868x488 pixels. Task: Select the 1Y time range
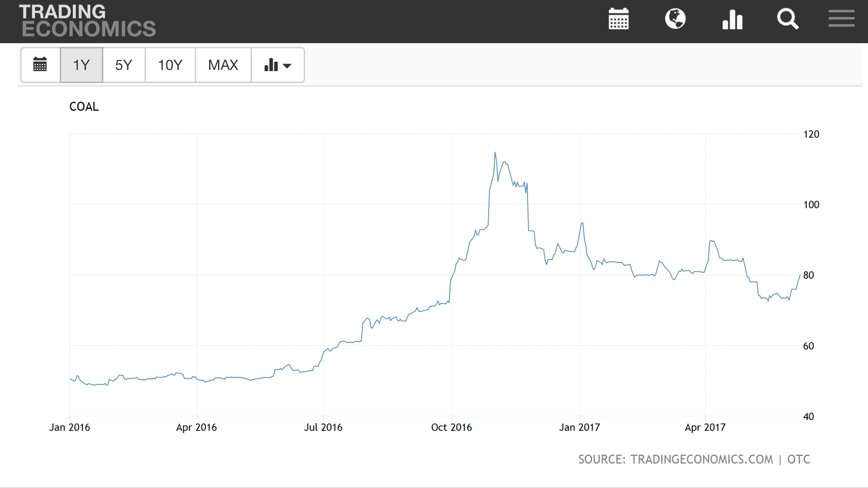(81, 65)
